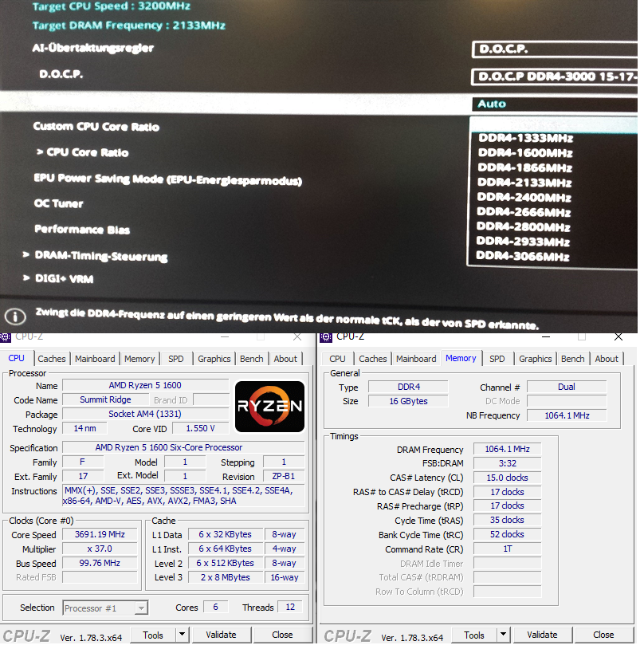Select EPU Power Saving Mode setting
Screen dimensions: 644x649
click(167, 179)
